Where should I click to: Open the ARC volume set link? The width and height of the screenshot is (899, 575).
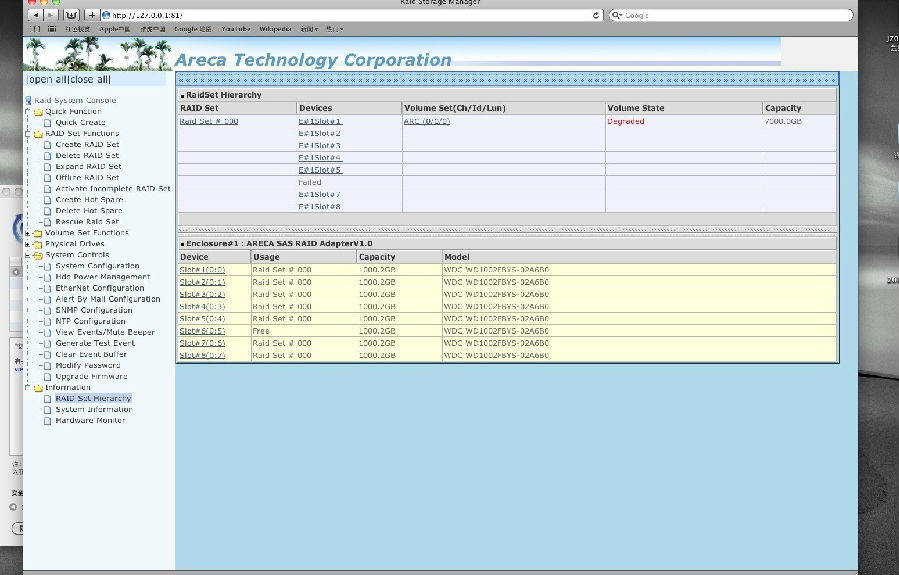click(x=427, y=122)
